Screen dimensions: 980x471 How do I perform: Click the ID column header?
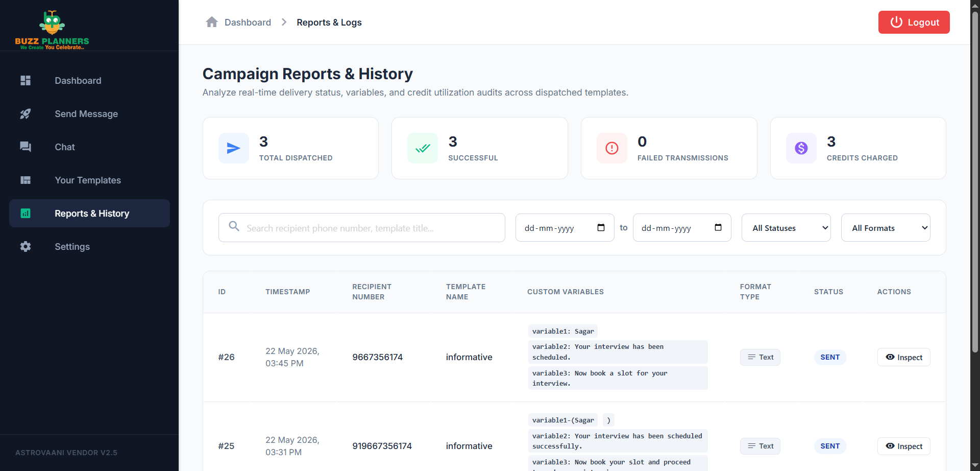[222, 292]
